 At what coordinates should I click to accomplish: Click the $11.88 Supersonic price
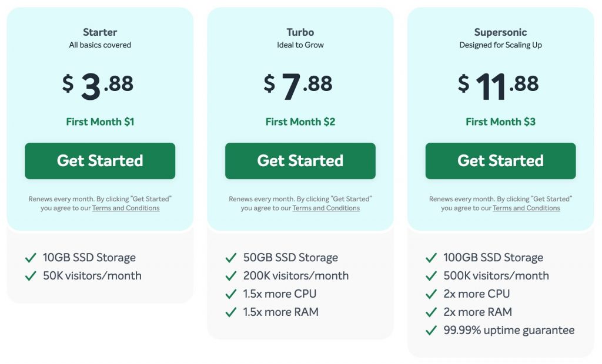coord(499,86)
